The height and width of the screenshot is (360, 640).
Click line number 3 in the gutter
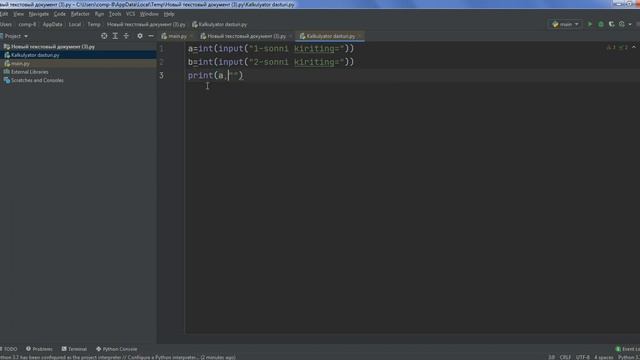point(162,76)
